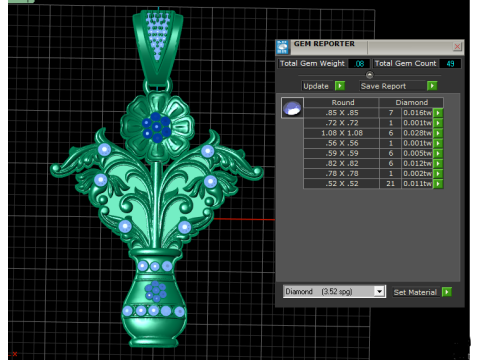Screen dimensions: 480x360
Task: Open the Diamond material dropdown
Action: point(379,292)
